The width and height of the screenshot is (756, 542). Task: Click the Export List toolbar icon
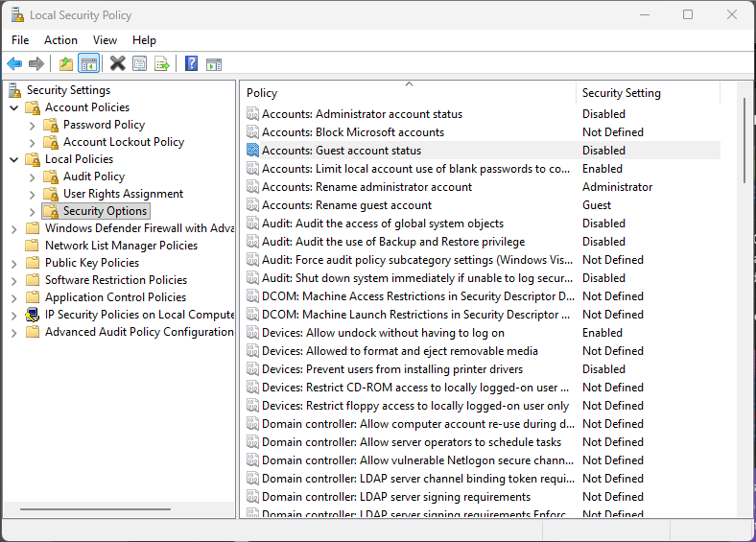[162, 64]
